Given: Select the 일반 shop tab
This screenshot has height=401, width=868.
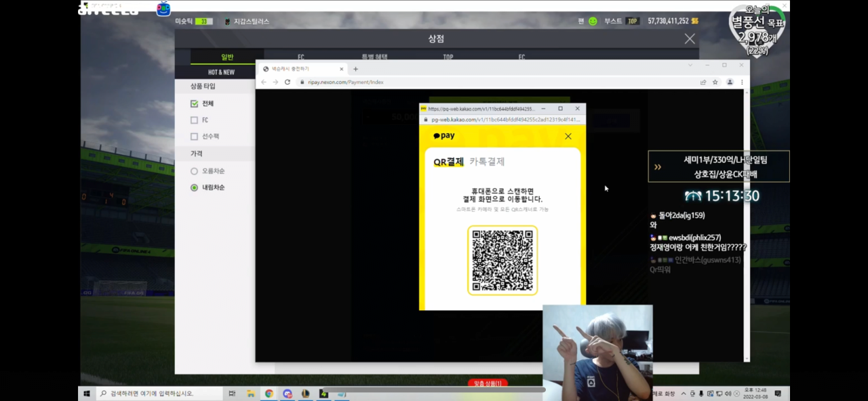Looking at the screenshot, I should pos(227,57).
